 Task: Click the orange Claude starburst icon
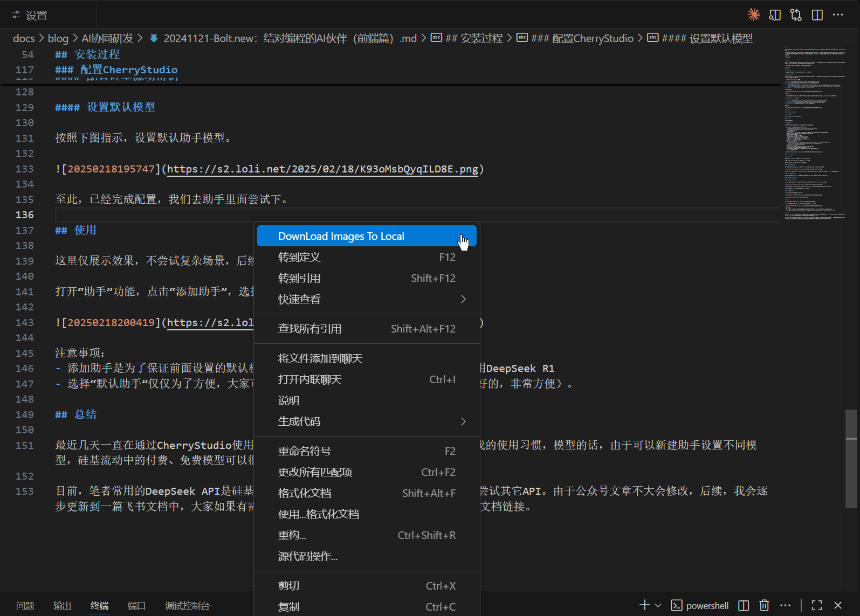tap(753, 15)
